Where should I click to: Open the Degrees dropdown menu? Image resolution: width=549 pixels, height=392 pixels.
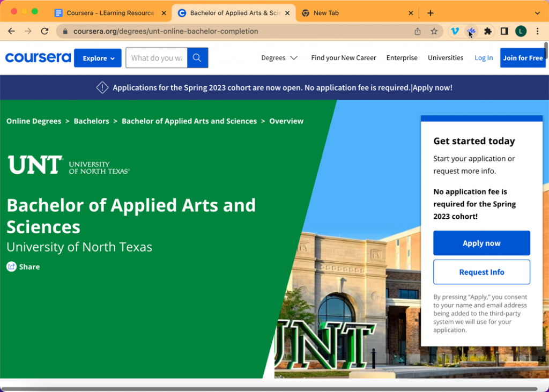click(279, 58)
